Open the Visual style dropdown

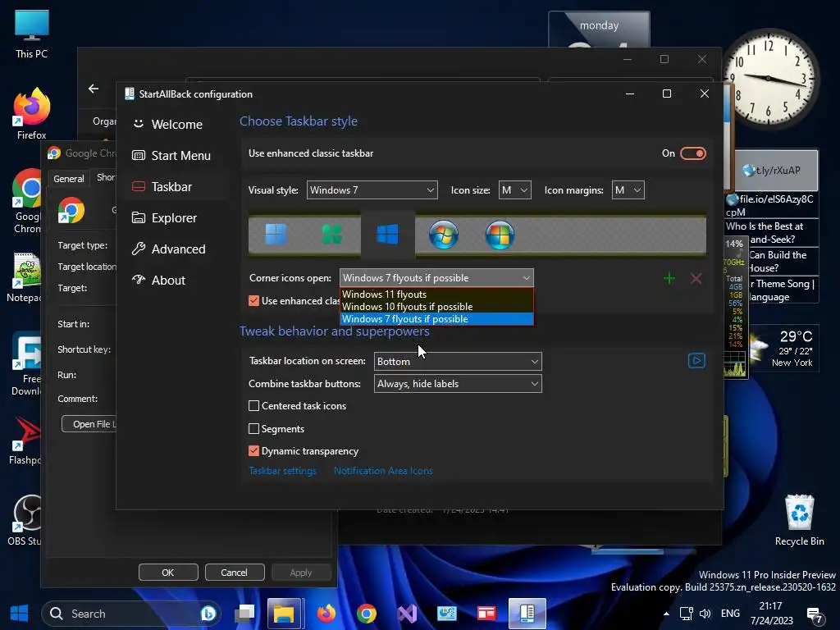point(372,190)
